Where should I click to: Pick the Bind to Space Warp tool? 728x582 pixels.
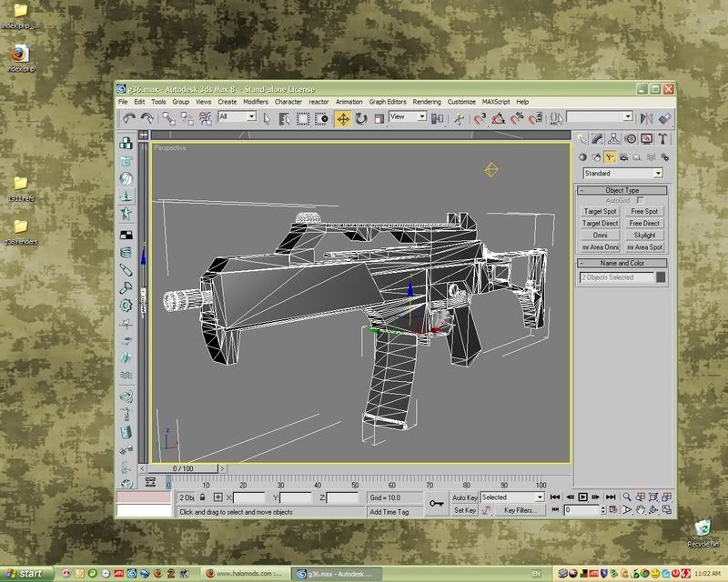tap(205, 119)
